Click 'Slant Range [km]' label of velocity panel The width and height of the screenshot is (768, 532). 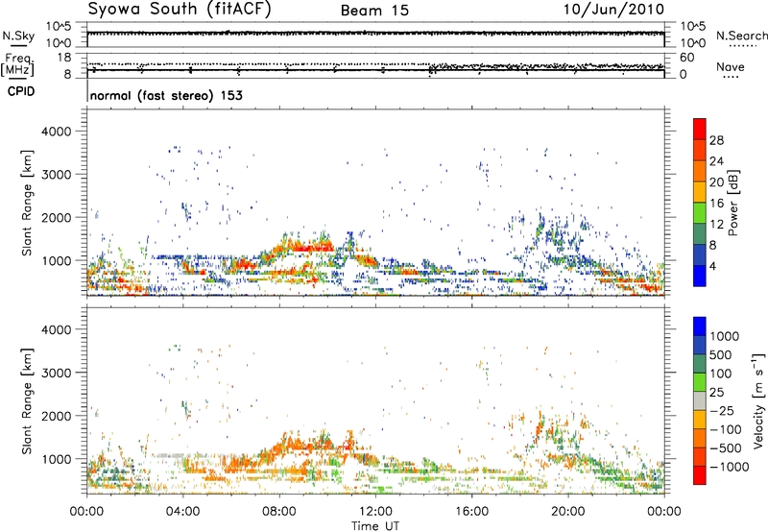point(27,401)
